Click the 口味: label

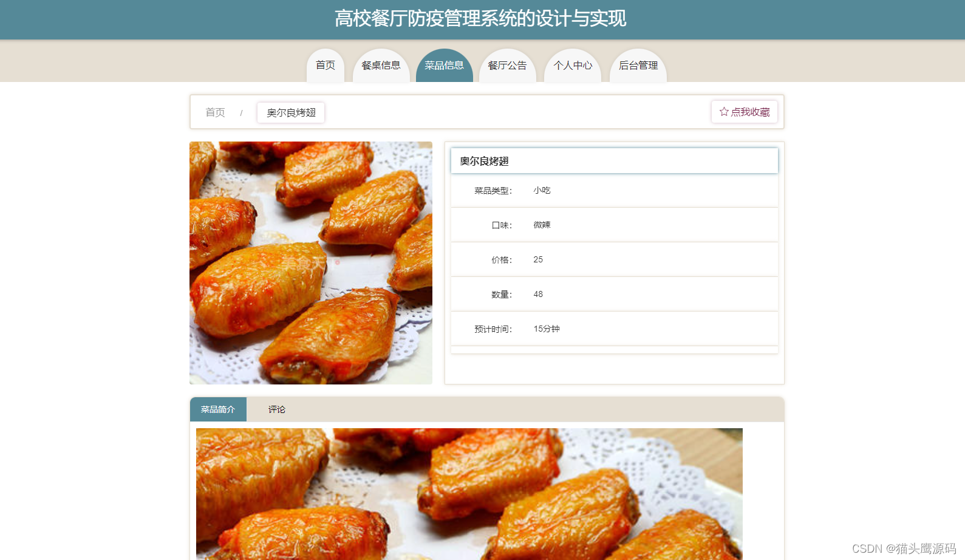coord(502,225)
